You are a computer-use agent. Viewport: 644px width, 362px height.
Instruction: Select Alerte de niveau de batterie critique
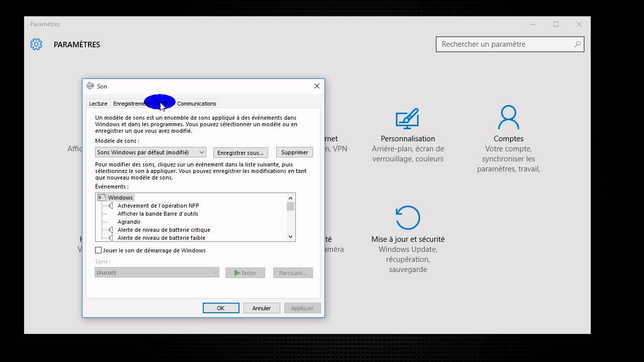164,230
